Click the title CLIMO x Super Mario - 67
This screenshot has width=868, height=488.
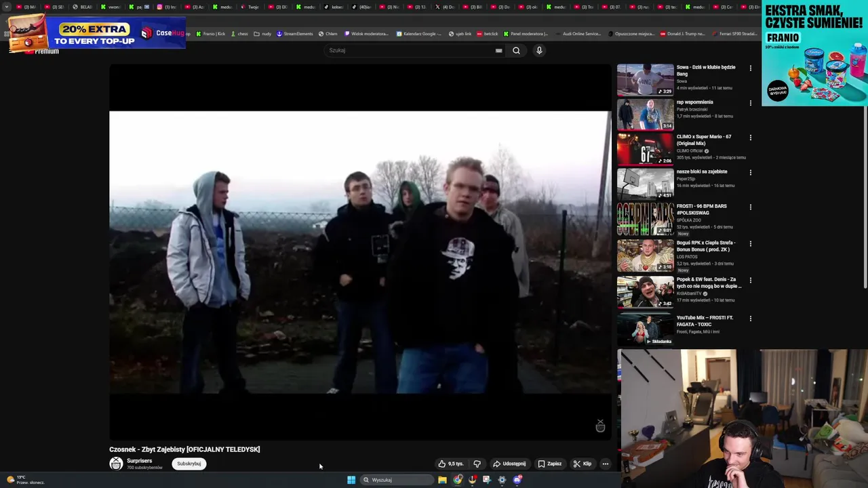(703, 140)
